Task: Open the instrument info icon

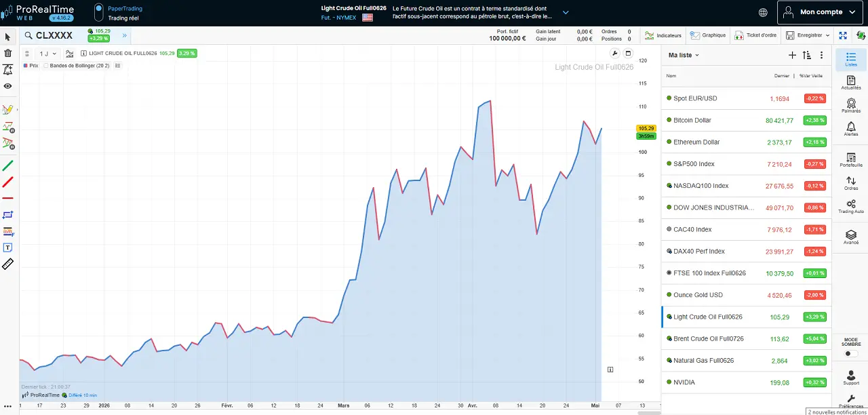Action: [x=83, y=53]
